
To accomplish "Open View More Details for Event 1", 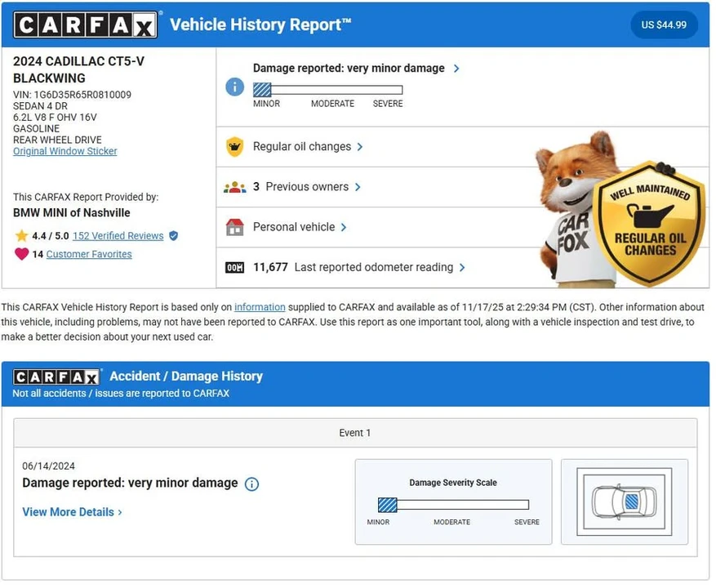I will point(72,514).
